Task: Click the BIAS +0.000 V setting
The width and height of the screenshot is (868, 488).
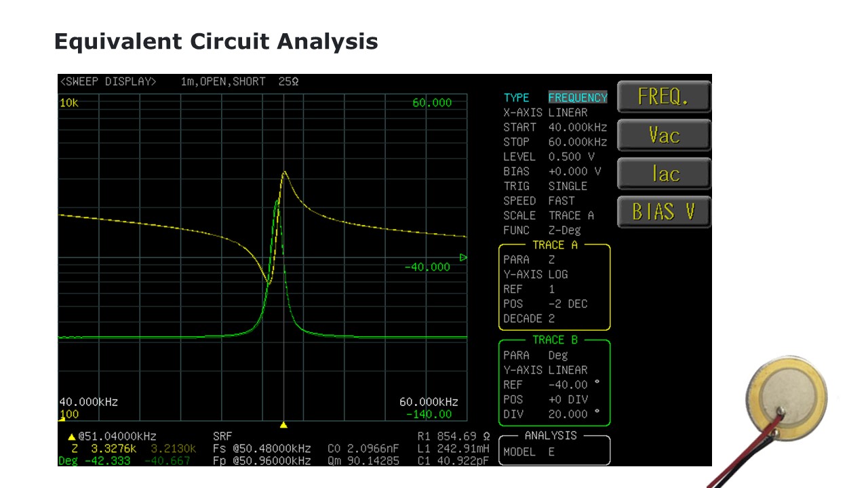Action: (552, 171)
